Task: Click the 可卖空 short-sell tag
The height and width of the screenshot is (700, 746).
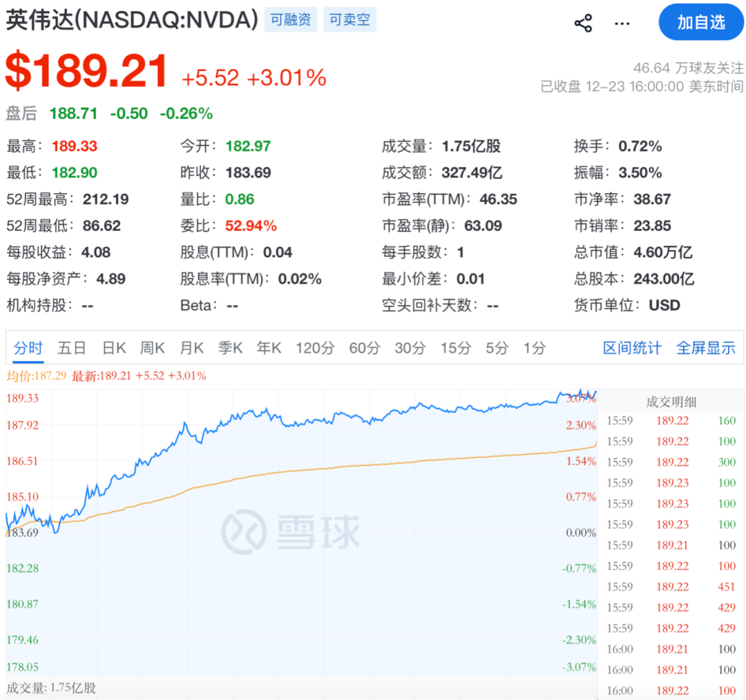Action: tap(350, 21)
